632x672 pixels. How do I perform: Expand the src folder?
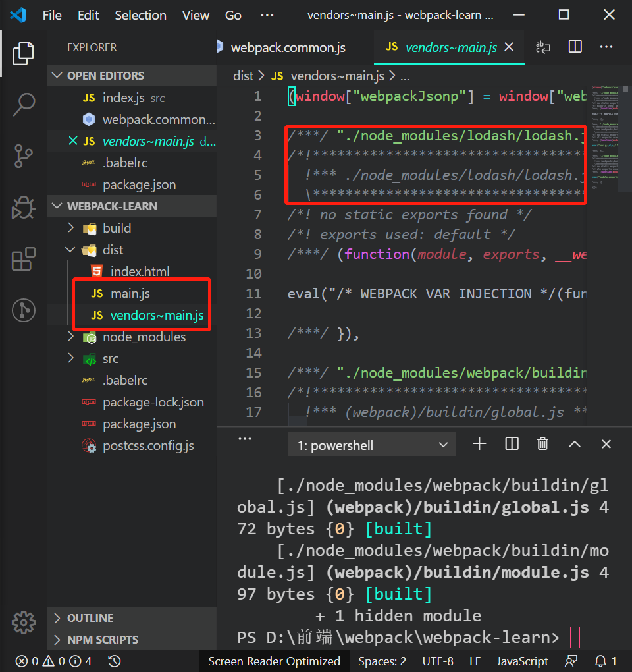132,358
